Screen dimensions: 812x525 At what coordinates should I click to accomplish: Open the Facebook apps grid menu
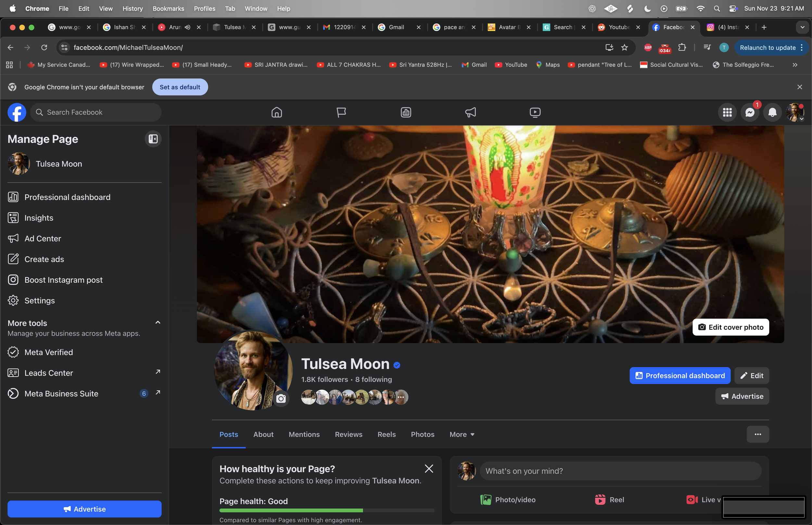[727, 112]
